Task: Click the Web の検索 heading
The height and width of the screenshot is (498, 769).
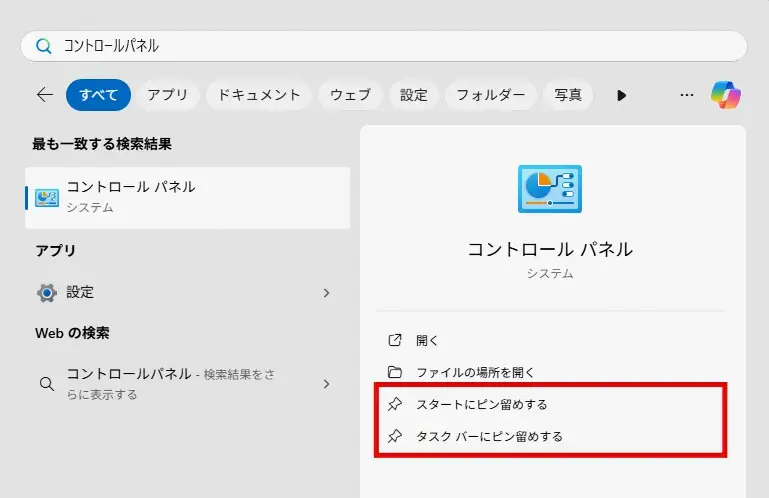Action: [x=73, y=333]
